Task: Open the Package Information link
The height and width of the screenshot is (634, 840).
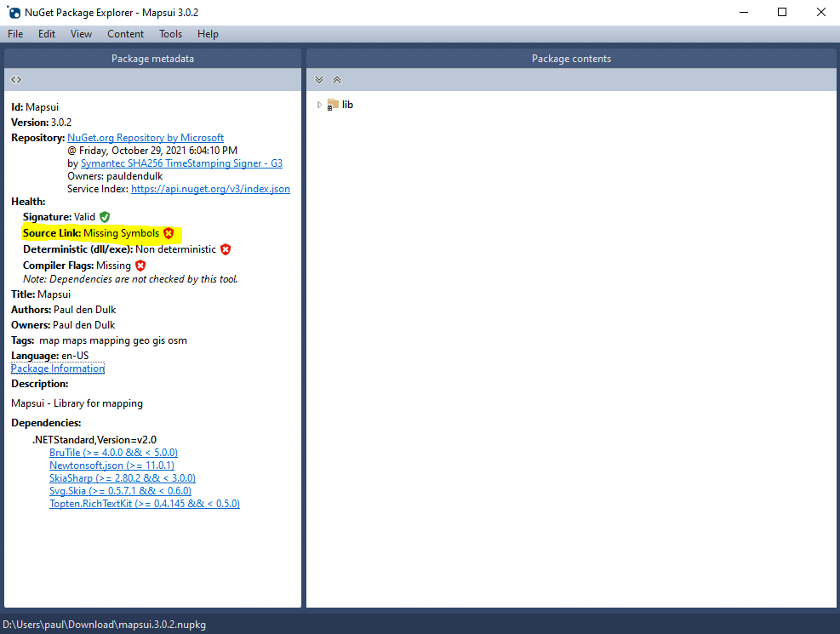Action: click(57, 368)
